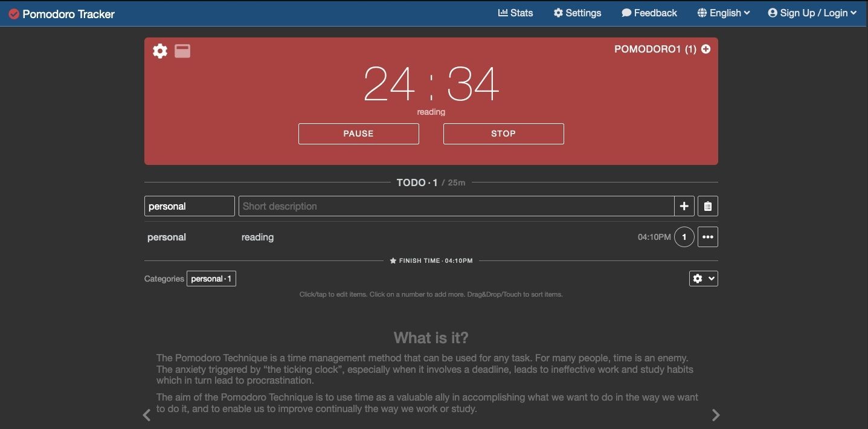Open Settings from top navigation
Viewport: 868px width, 429px height.
pos(577,13)
